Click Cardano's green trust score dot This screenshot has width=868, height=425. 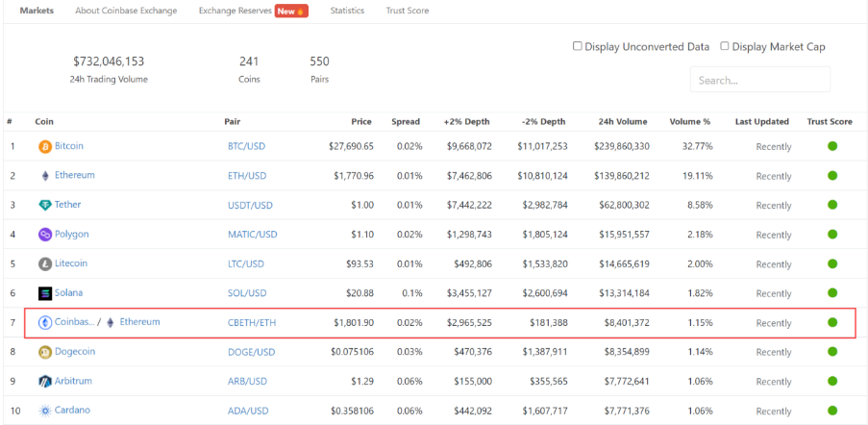tap(832, 410)
